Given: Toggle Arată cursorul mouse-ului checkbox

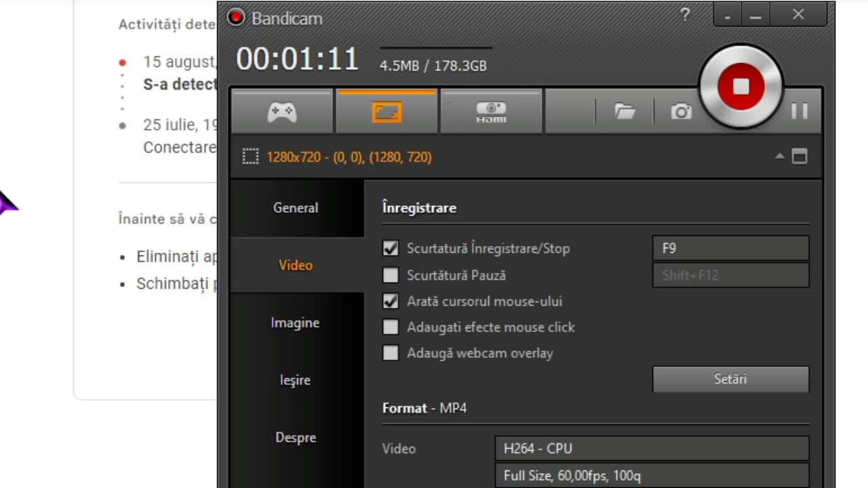Looking at the screenshot, I should click(391, 301).
